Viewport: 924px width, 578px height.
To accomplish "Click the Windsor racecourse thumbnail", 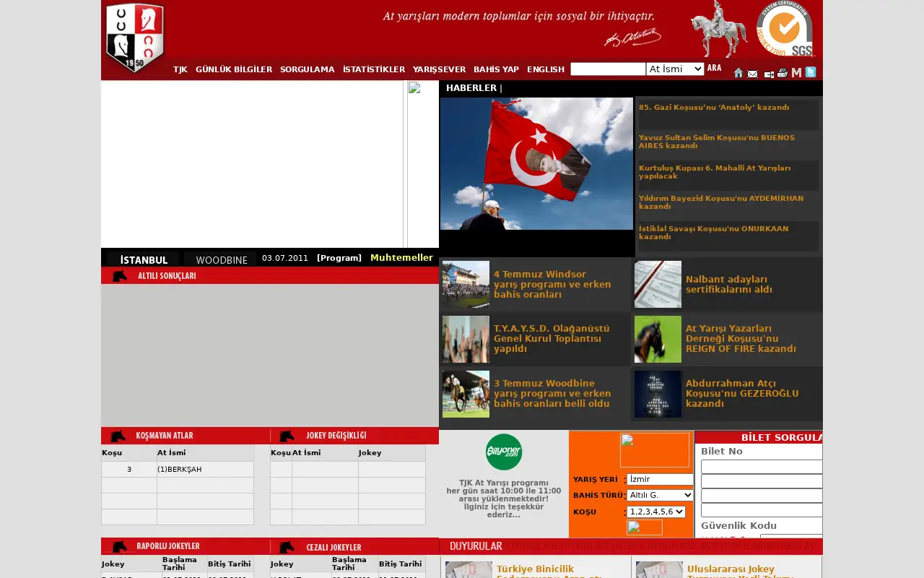I will point(466,284).
